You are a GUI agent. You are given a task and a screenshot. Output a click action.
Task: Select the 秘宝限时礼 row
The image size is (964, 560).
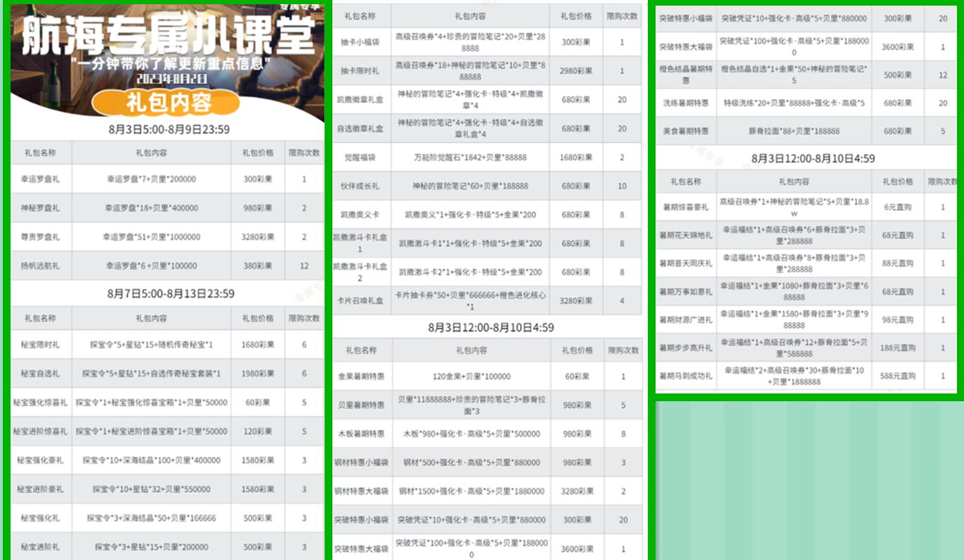tap(42, 345)
